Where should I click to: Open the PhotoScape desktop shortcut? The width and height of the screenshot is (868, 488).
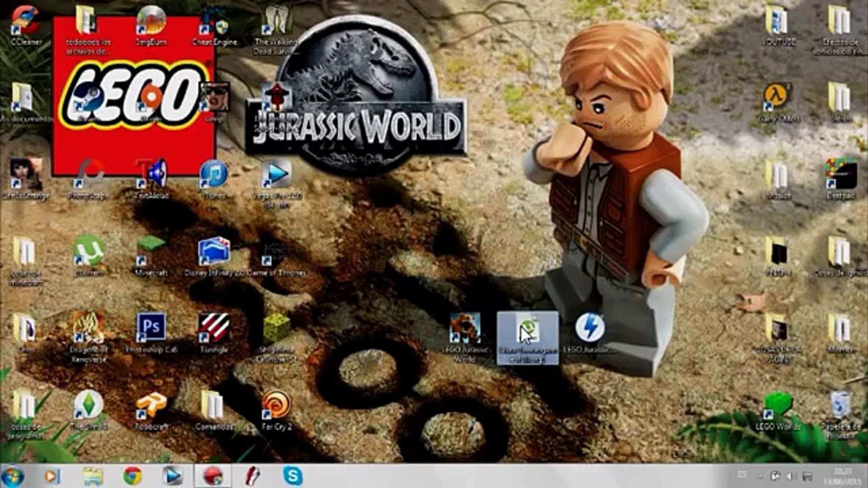[x=89, y=180]
